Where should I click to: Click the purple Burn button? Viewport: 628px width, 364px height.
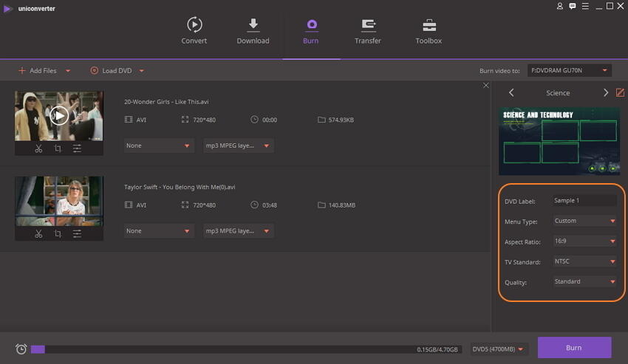coord(574,348)
